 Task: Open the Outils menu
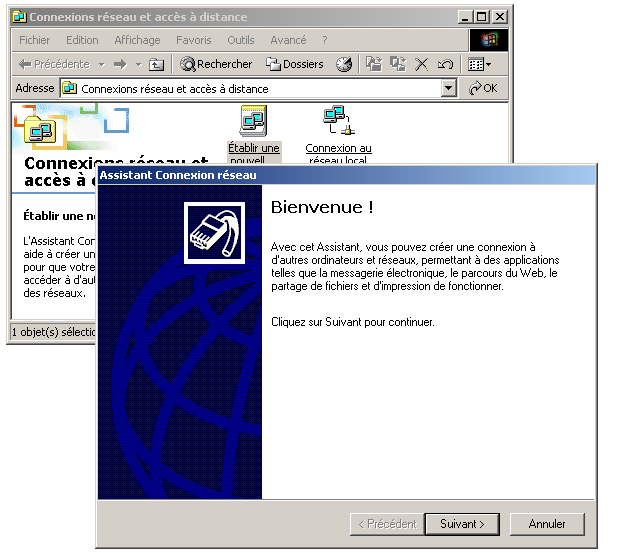240,40
